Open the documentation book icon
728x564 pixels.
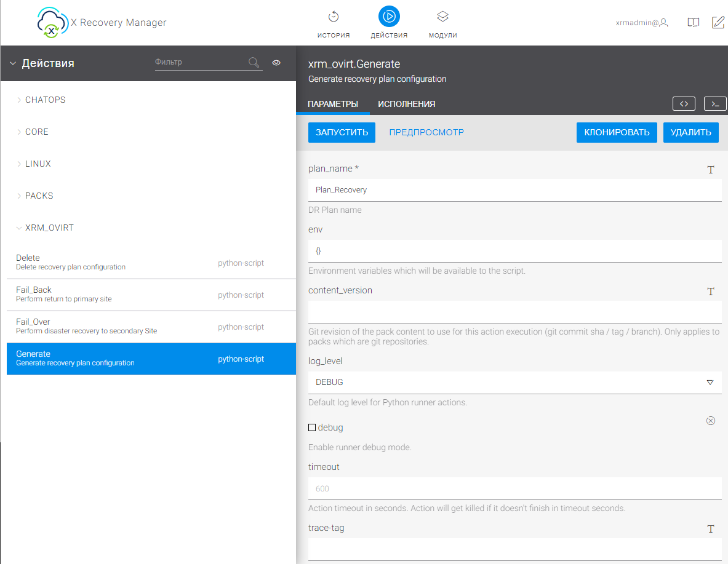coord(694,23)
